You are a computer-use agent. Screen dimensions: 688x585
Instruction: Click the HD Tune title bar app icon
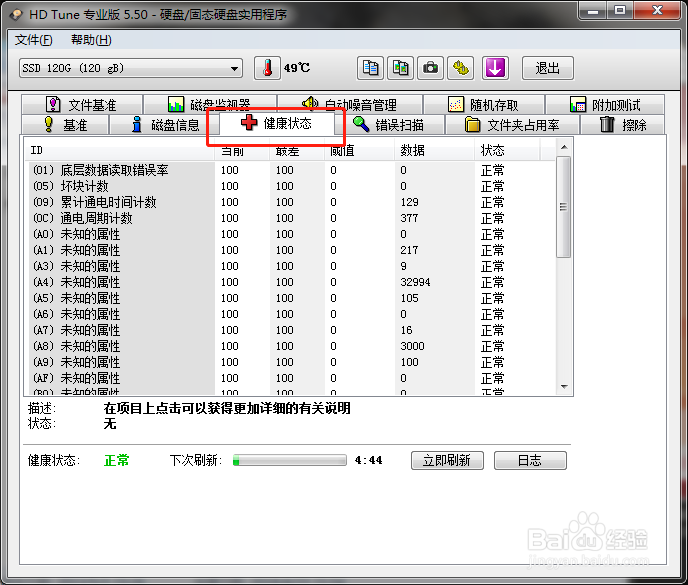[16, 15]
